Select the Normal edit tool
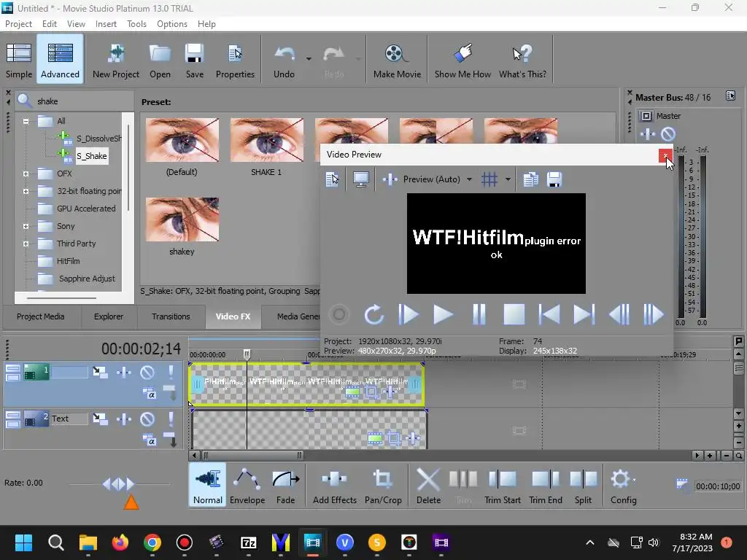 click(207, 485)
